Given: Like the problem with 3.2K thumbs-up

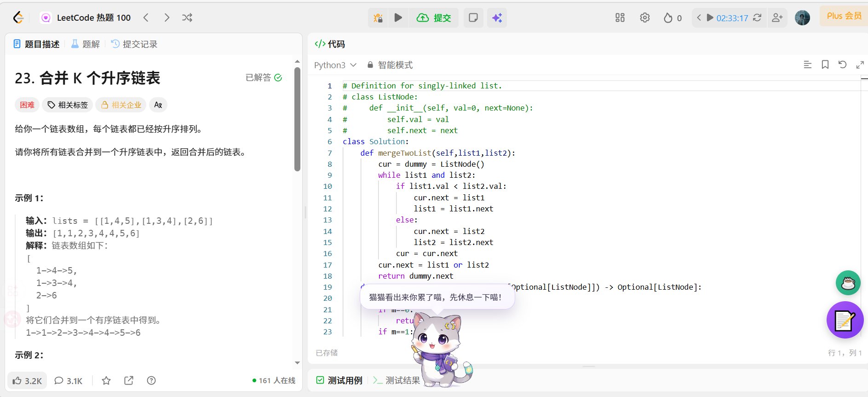Looking at the screenshot, I should tap(27, 380).
